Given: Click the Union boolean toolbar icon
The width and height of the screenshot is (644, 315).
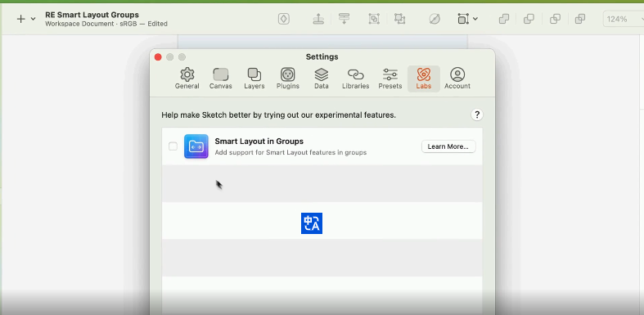Looking at the screenshot, I should click(503, 19).
